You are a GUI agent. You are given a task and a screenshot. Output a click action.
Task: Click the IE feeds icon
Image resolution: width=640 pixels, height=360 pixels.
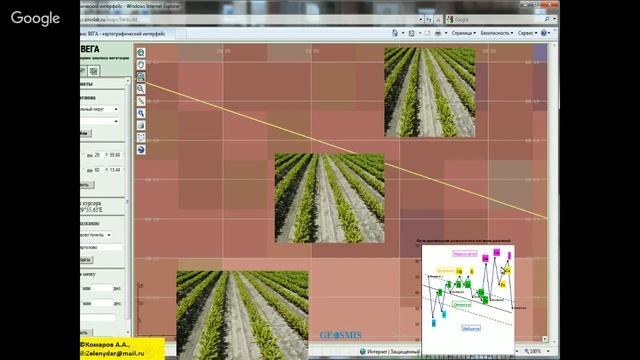412,33
